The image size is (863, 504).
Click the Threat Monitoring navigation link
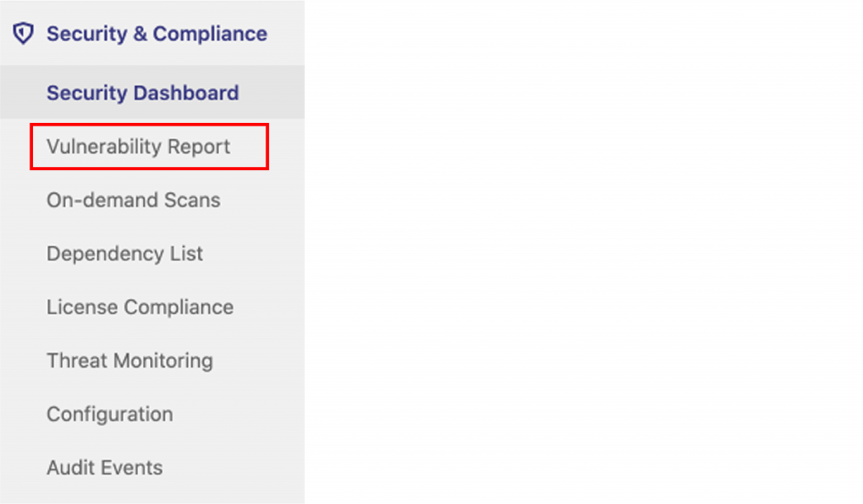pyautogui.click(x=130, y=361)
